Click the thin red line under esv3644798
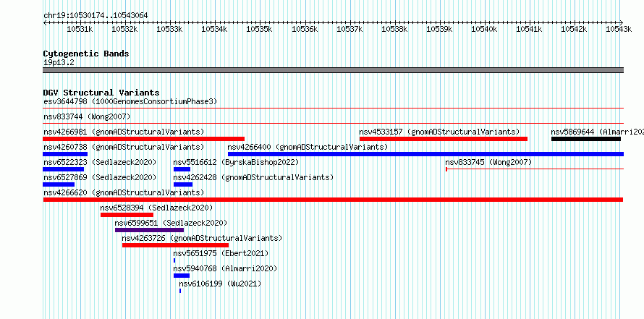This screenshot has height=319, width=644. (x=333, y=109)
